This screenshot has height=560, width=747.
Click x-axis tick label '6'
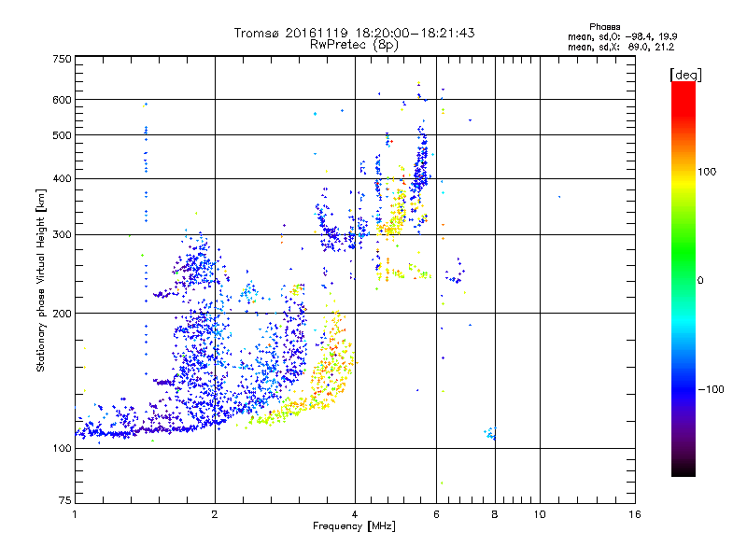click(x=436, y=514)
